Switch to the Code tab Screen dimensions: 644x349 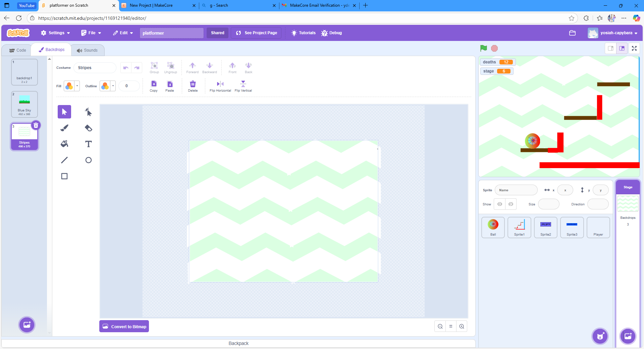click(x=17, y=50)
